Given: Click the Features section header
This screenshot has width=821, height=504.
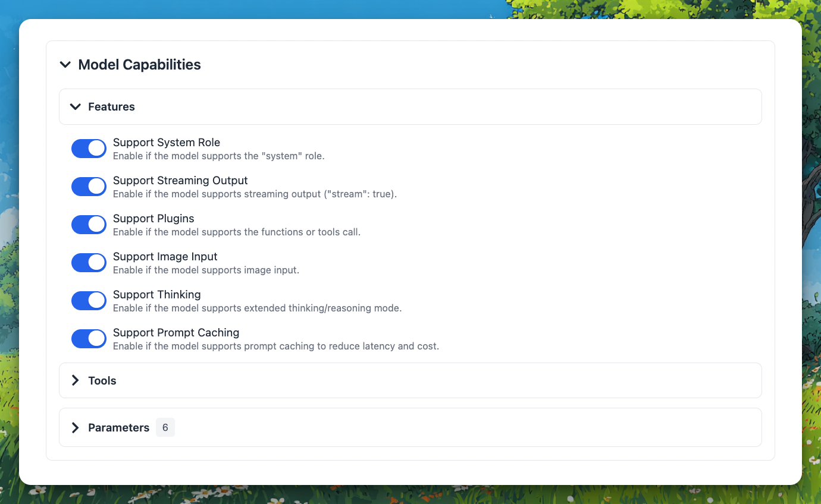Looking at the screenshot, I should pos(112,107).
